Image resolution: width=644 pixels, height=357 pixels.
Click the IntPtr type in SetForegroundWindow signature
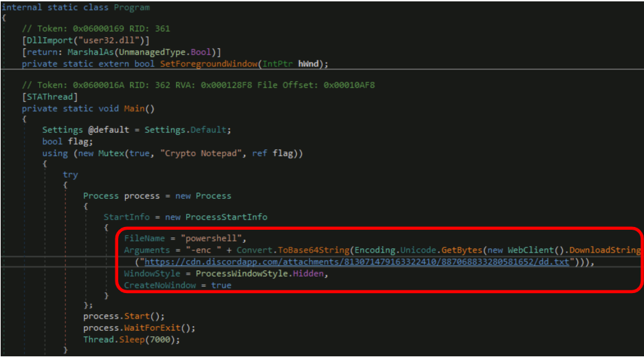tap(278, 64)
